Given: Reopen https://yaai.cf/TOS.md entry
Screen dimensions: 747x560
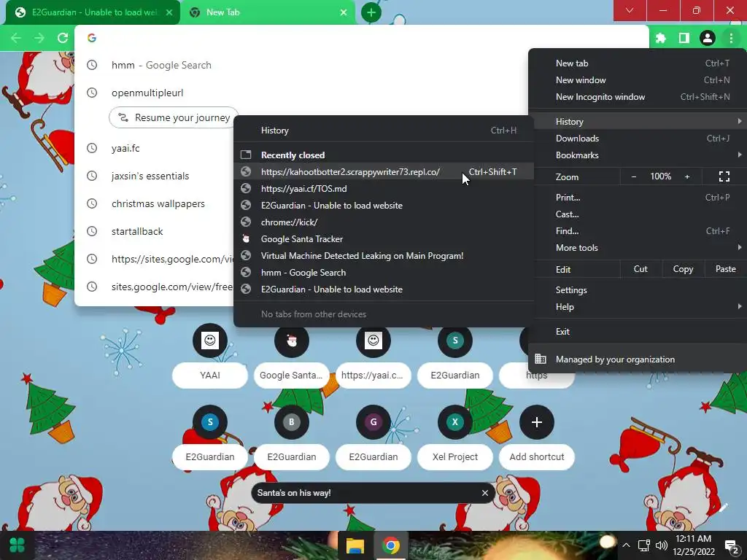Looking at the screenshot, I should (x=384, y=189).
